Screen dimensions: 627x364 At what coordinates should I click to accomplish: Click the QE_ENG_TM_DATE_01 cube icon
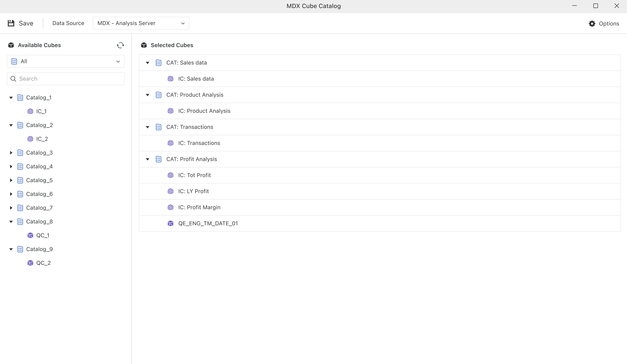click(171, 223)
